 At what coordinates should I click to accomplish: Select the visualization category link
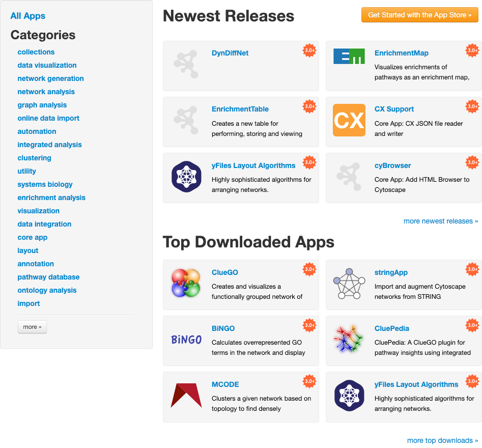click(39, 211)
